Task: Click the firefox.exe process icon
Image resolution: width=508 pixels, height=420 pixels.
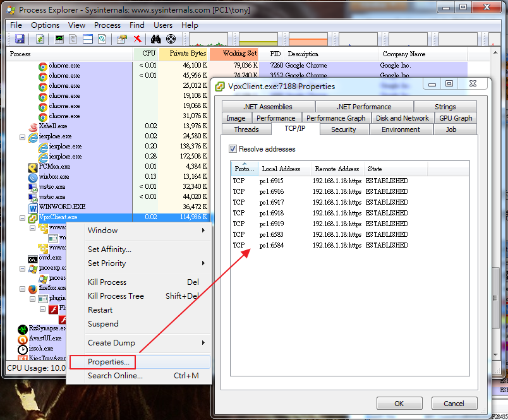Action: point(33,289)
